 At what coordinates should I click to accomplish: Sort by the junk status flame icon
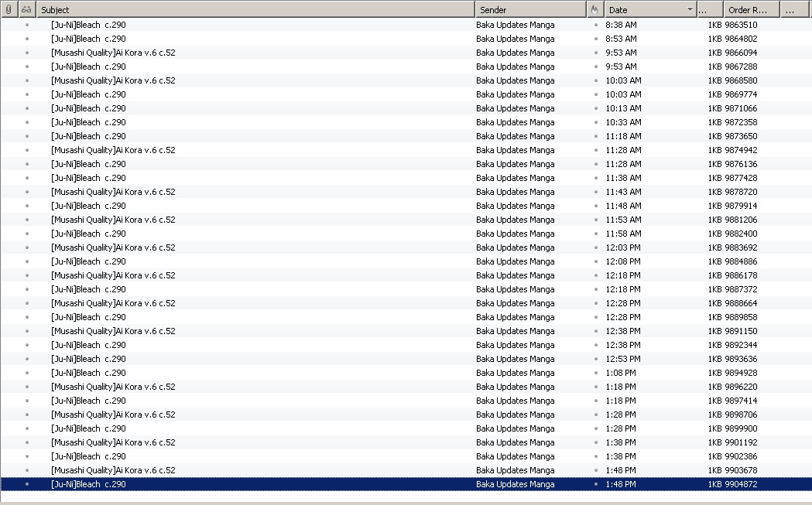point(594,9)
